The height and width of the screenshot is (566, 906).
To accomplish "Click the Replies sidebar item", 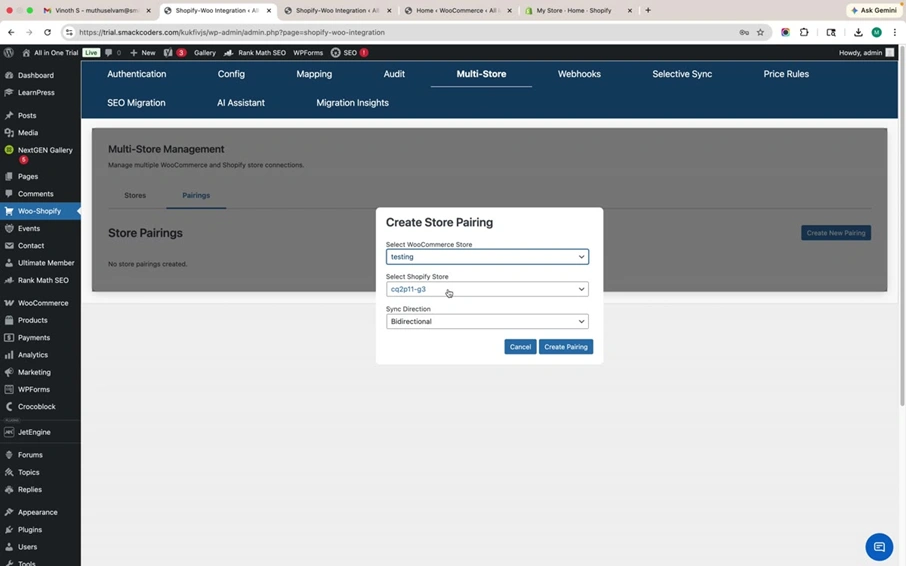I will [x=29, y=490].
